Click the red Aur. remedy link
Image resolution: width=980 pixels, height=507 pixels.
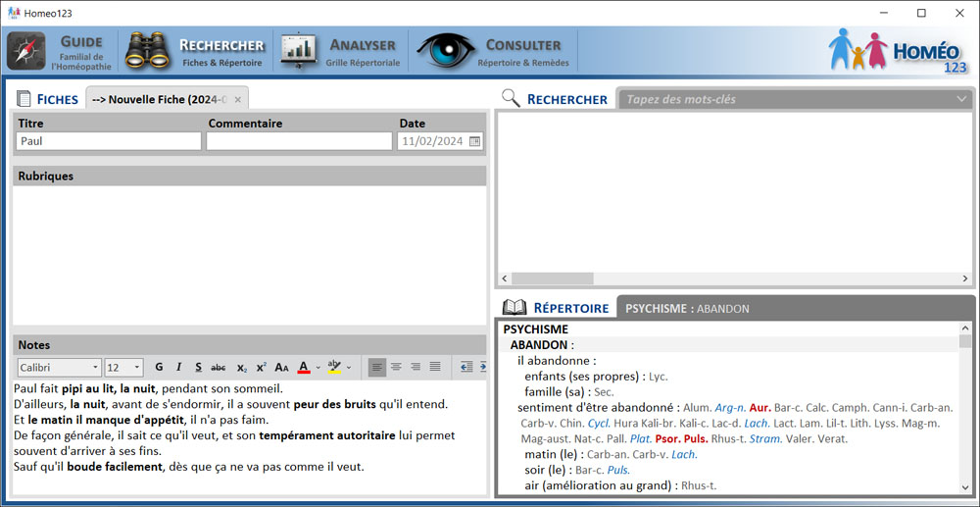tap(759, 408)
